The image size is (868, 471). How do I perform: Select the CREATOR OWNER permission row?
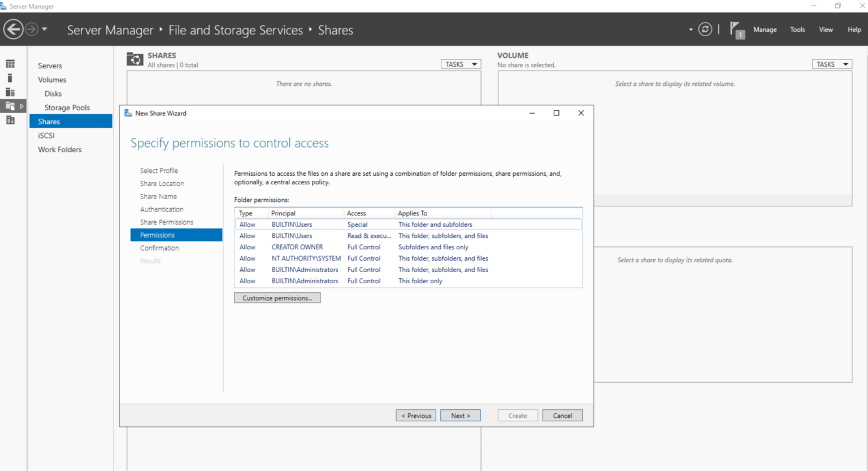[x=339, y=247]
